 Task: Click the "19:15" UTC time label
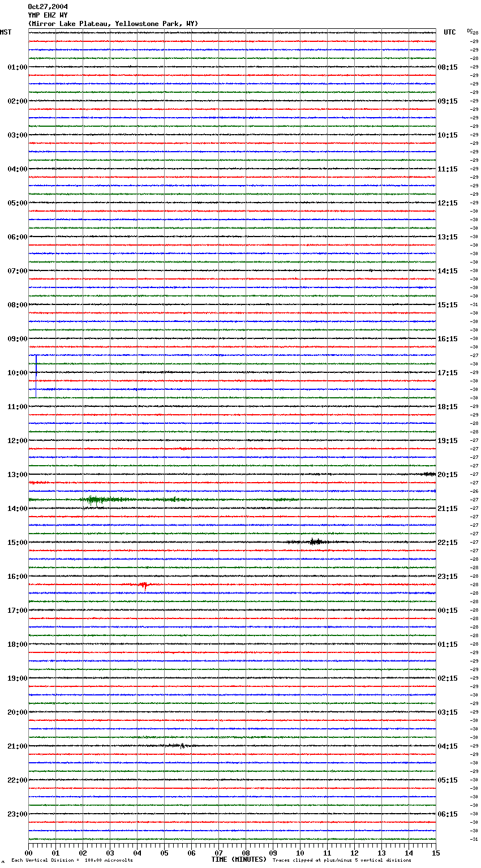click(x=448, y=441)
